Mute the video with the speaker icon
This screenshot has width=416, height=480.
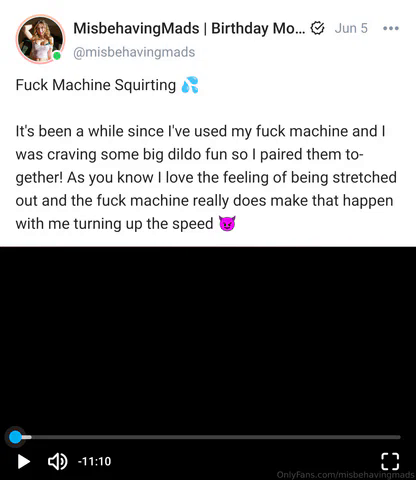tap(57, 462)
